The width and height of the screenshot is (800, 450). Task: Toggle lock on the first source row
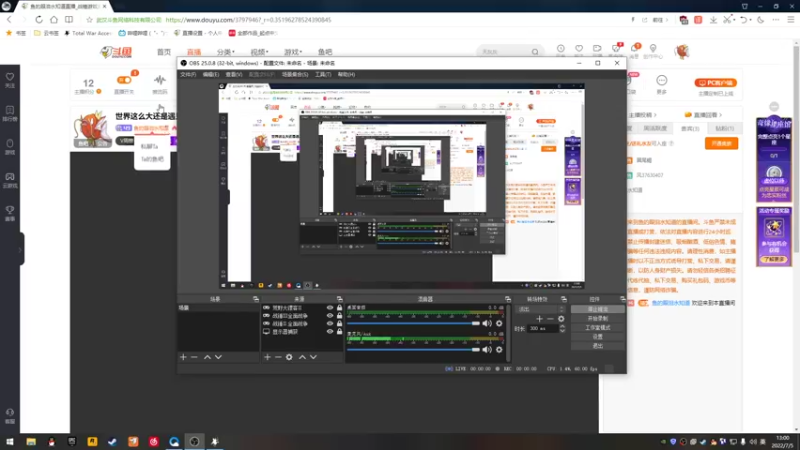339,308
